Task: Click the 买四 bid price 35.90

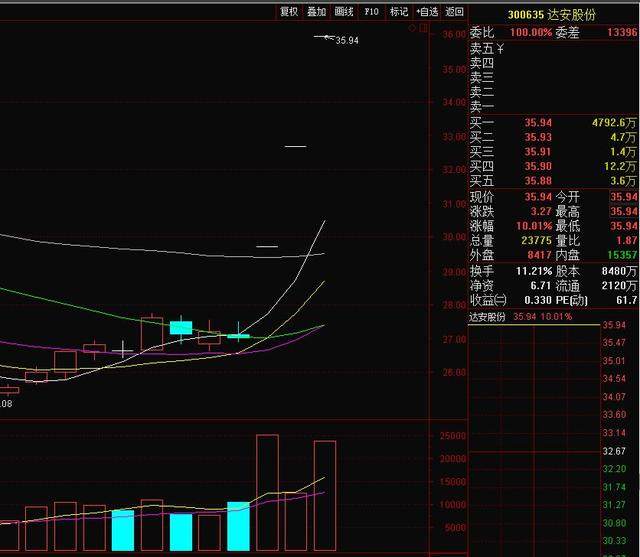Action: click(x=538, y=166)
